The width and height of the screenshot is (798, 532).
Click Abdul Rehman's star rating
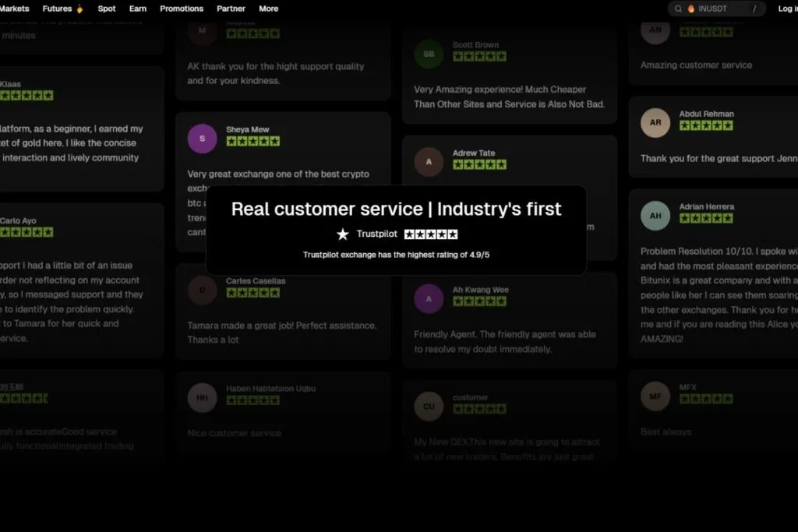point(706,125)
